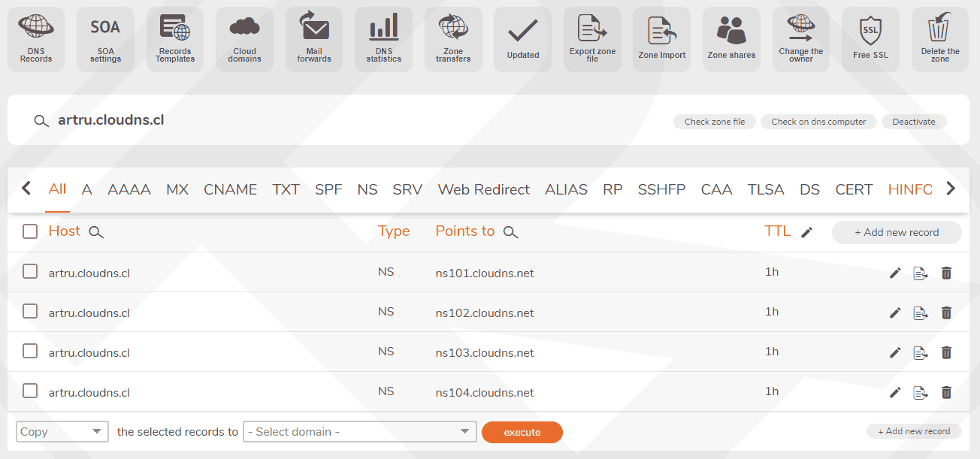Show next record type tabs
Image resolution: width=980 pixels, height=459 pixels.
coord(951,189)
